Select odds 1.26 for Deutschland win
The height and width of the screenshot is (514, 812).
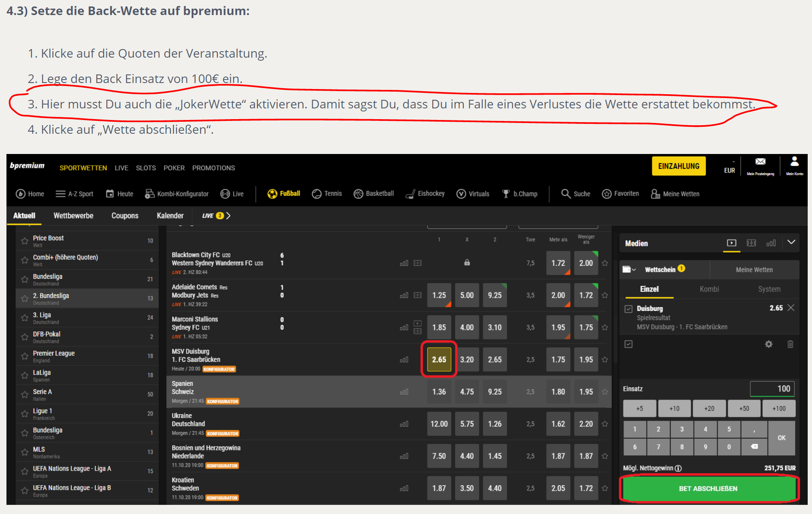pyautogui.click(x=495, y=424)
